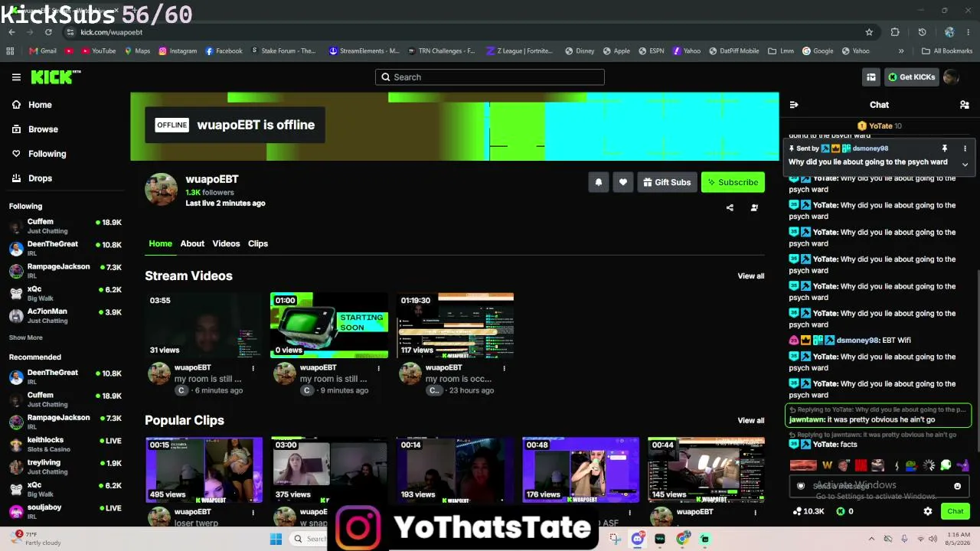The height and width of the screenshot is (551, 980).
Task: Open the Clips channel tab
Action: [258, 243]
